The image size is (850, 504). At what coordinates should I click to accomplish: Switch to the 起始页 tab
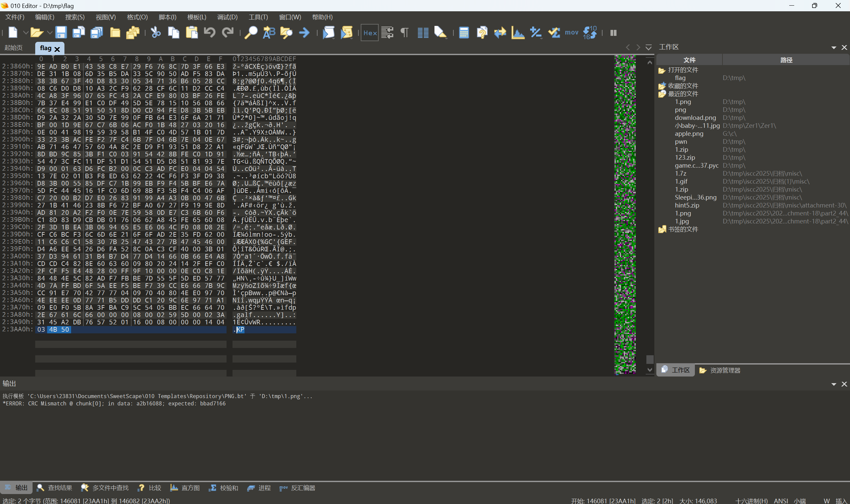14,48
